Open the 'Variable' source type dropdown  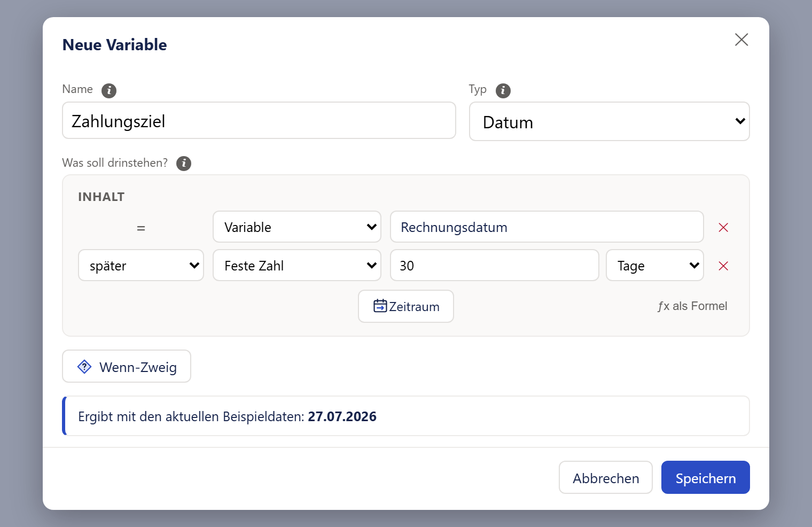297,227
